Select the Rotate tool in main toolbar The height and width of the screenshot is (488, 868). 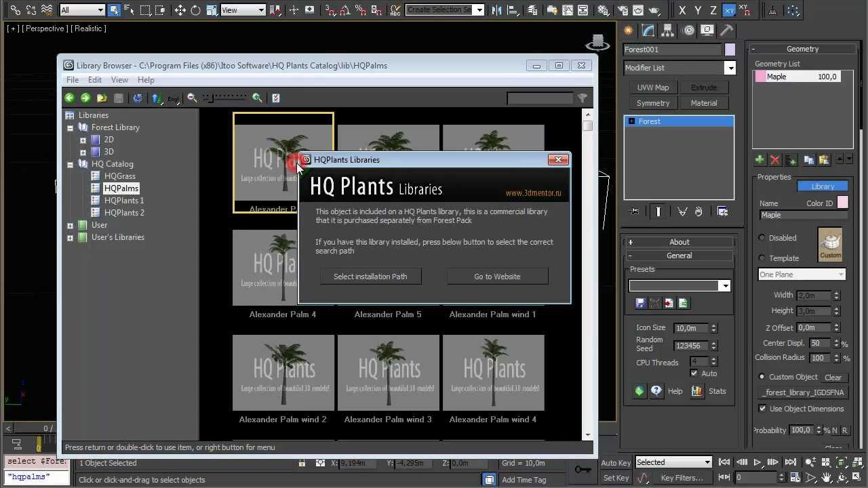coord(195,10)
